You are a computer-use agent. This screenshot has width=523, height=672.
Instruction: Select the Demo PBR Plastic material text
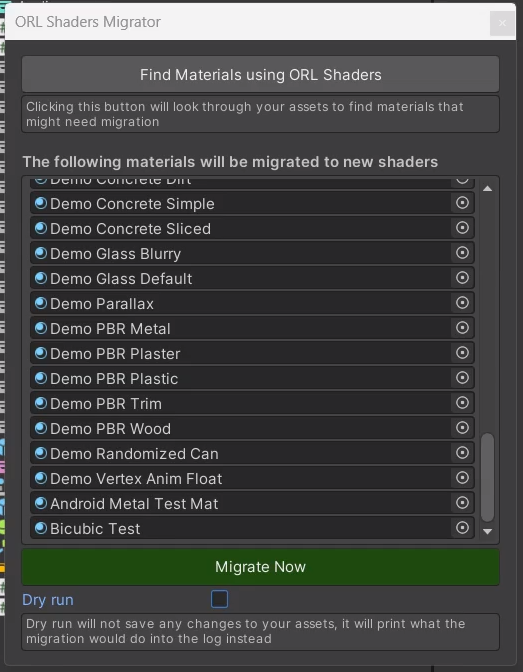114,379
